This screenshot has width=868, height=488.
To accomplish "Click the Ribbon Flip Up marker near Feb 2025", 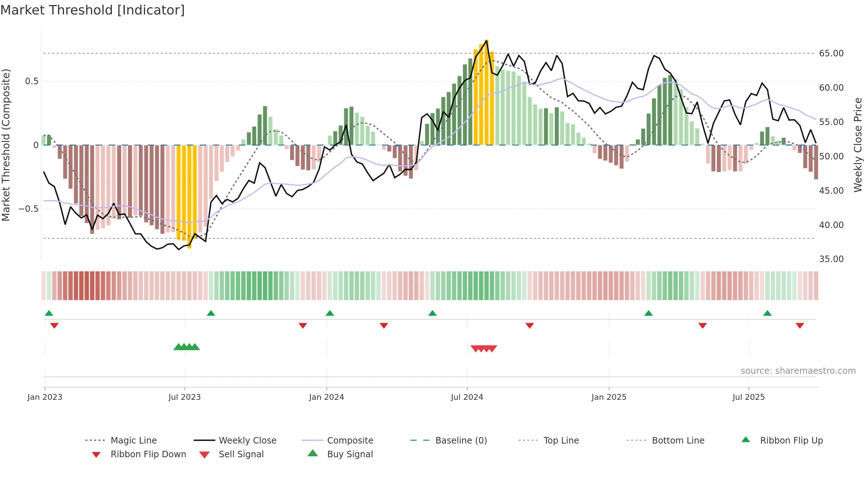I will 648,313.
